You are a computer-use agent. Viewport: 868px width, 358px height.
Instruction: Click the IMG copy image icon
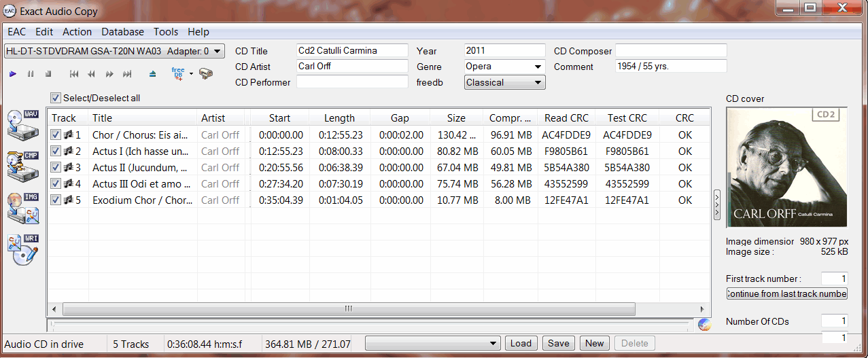point(22,209)
